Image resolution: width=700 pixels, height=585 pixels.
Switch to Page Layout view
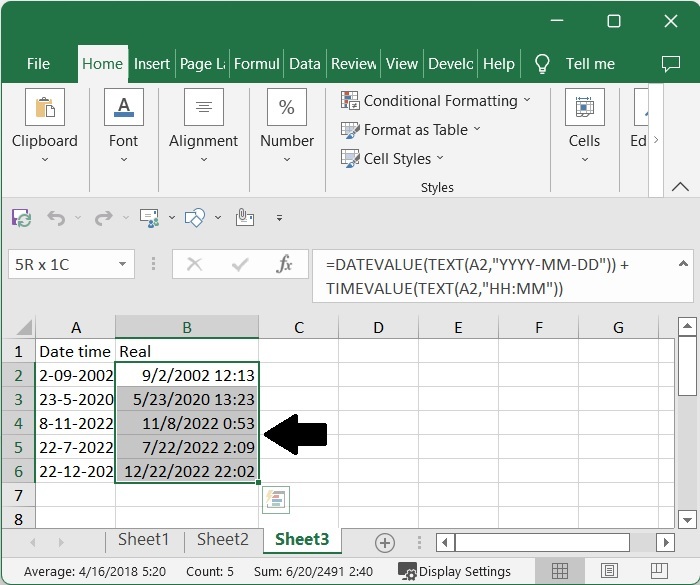608,571
